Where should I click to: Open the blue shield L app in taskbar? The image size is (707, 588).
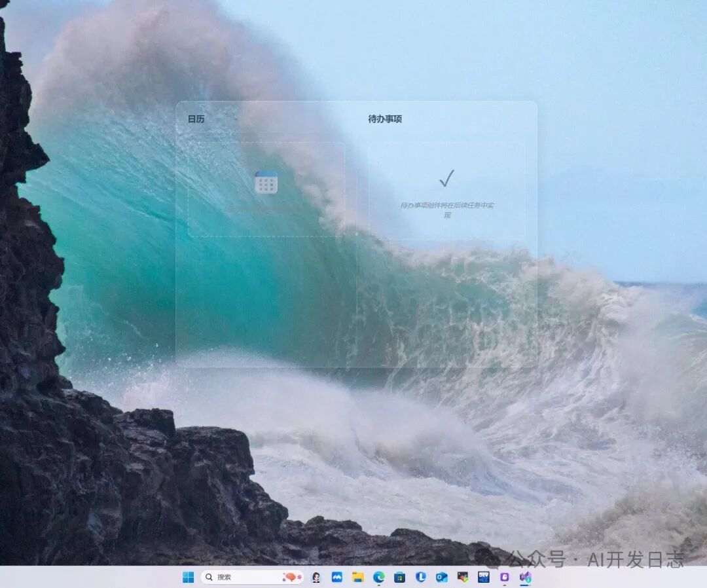(x=421, y=577)
